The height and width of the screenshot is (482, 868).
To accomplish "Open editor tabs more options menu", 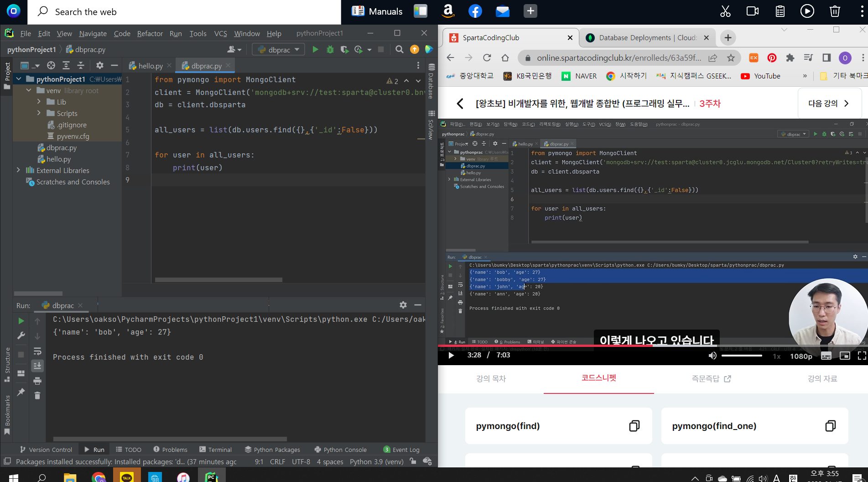I will point(418,65).
